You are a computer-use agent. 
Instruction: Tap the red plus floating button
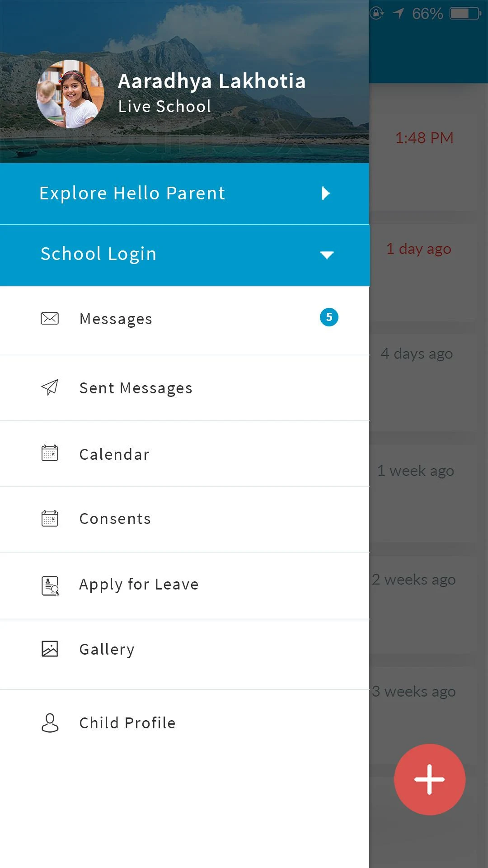pos(429,779)
